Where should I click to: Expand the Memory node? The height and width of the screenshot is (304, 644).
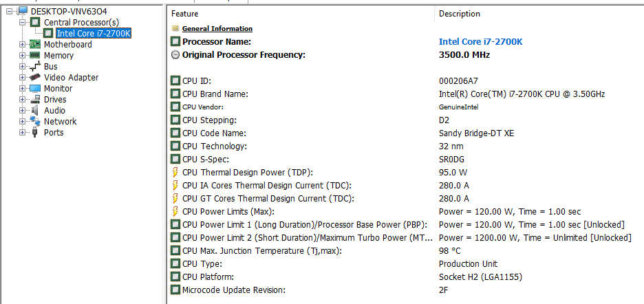click(22, 56)
